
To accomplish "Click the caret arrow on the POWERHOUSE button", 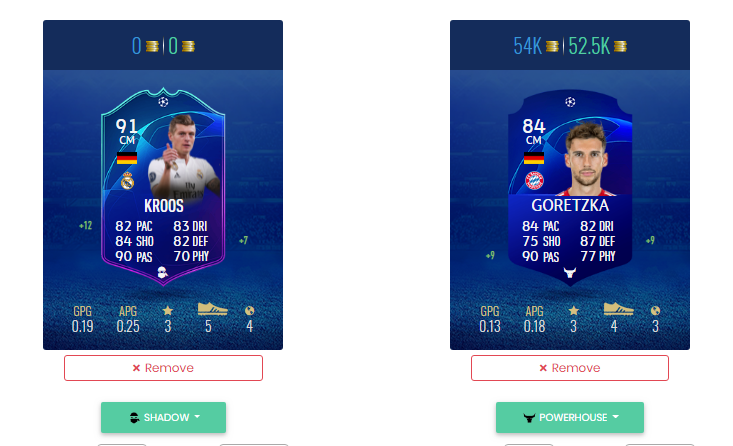I will pyautogui.click(x=616, y=417).
